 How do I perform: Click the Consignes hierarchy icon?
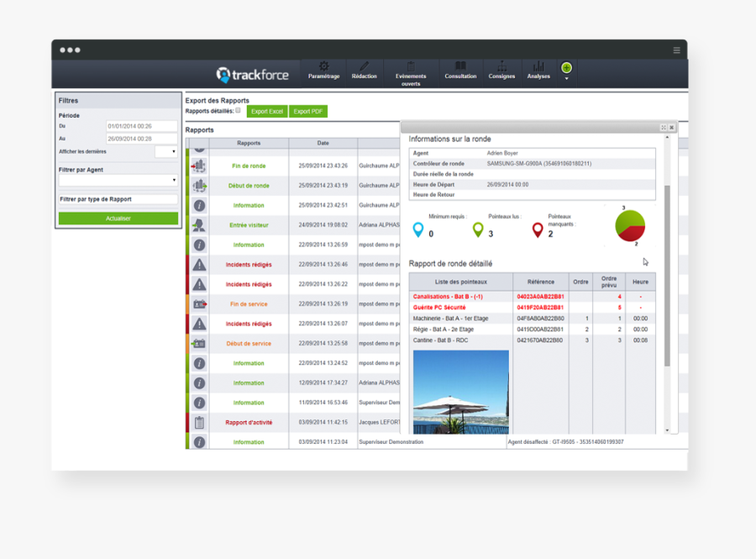[x=501, y=66]
